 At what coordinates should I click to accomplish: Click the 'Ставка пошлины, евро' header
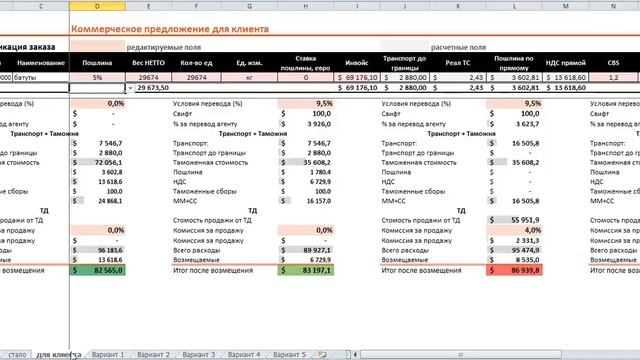coord(306,63)
